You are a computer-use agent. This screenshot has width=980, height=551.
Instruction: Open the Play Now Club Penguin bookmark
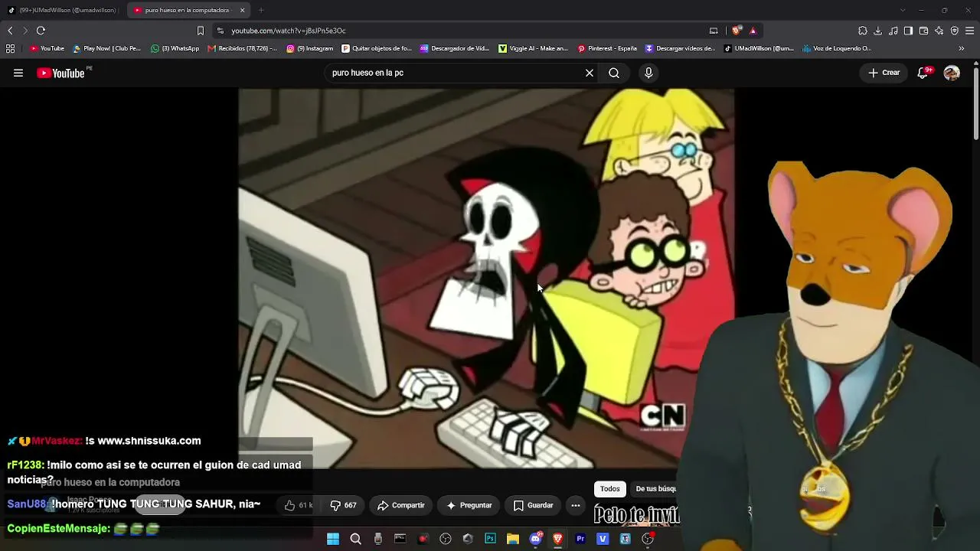tap(107, 48)
